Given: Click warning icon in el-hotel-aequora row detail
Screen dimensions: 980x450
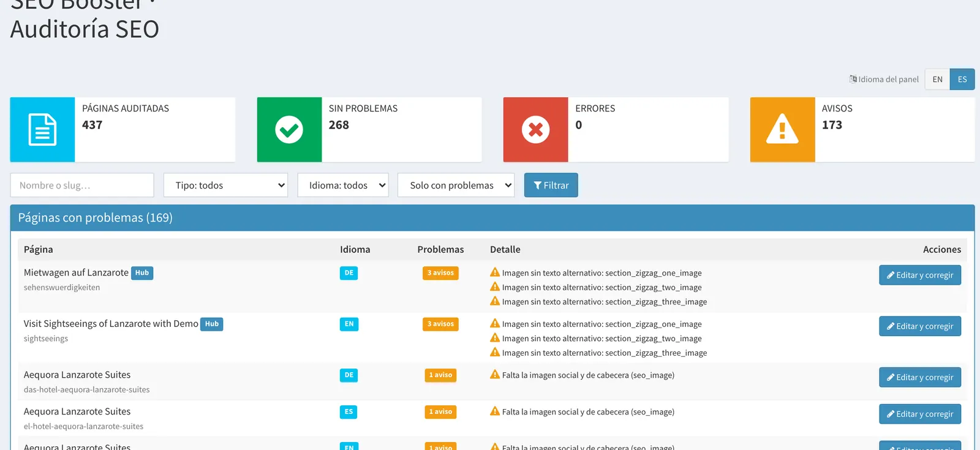Looking at the screenshot, I should click(x=495, y=411).
